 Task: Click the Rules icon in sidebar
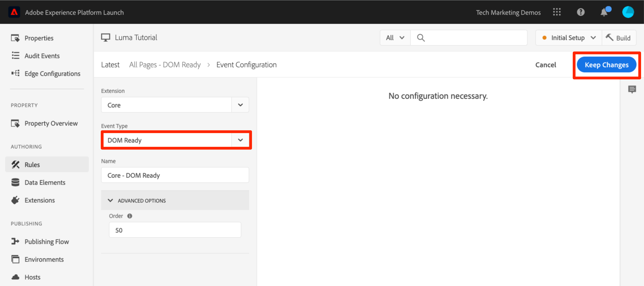(x=15, y=164)
